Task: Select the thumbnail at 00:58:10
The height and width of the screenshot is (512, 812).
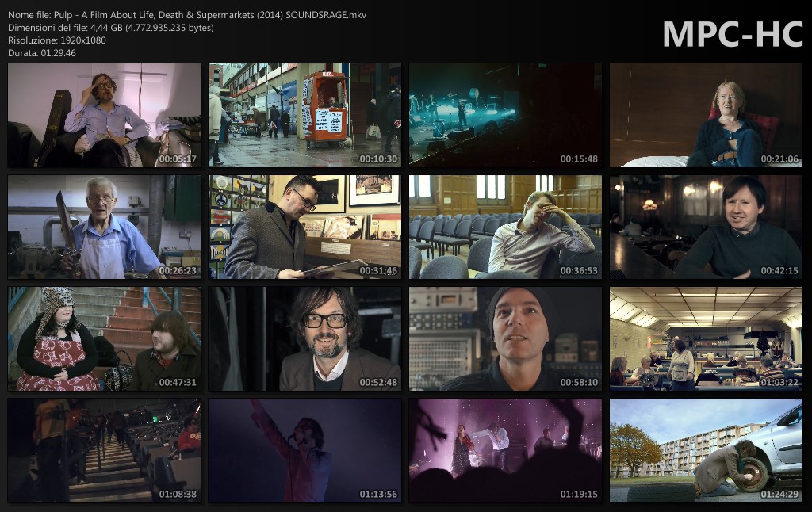Action: [505, 338]
